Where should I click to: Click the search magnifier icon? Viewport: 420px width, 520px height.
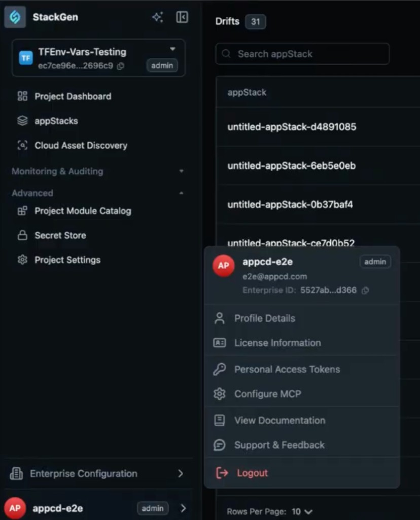226,54
